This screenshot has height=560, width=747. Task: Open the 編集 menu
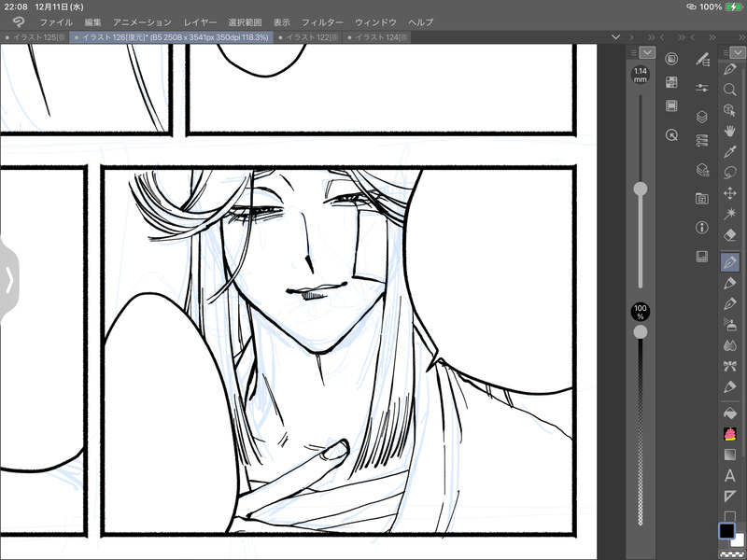[x=92, y=21]
